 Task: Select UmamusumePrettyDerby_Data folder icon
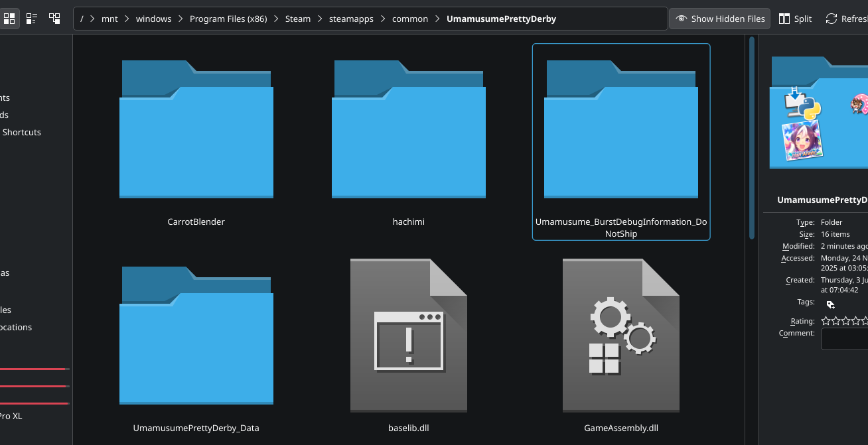[x=196, y=336]
